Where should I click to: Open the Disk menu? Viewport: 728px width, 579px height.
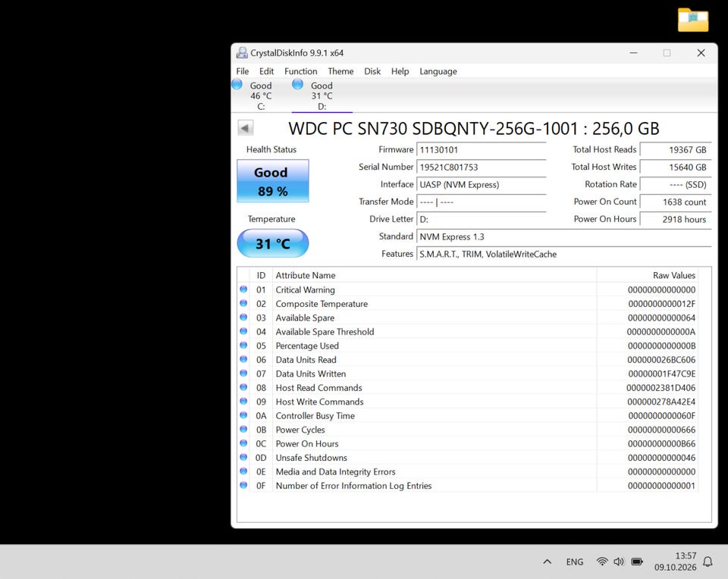point(372,71)
